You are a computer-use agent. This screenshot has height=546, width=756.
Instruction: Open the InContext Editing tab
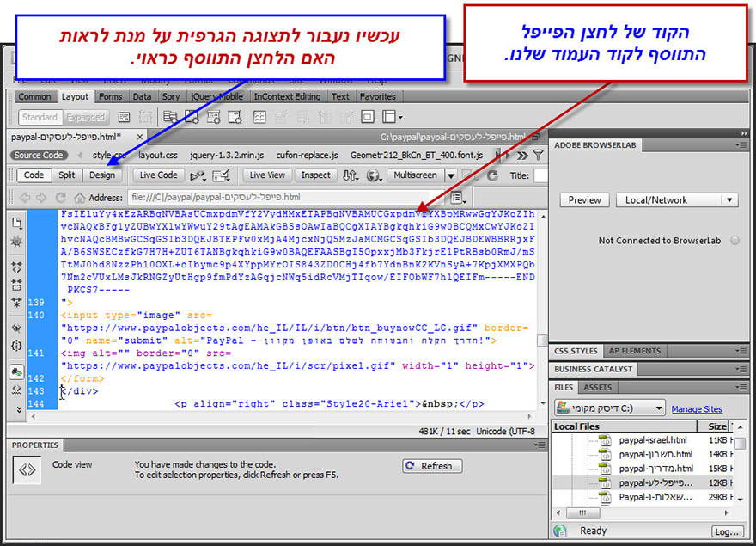pos(287,96)
